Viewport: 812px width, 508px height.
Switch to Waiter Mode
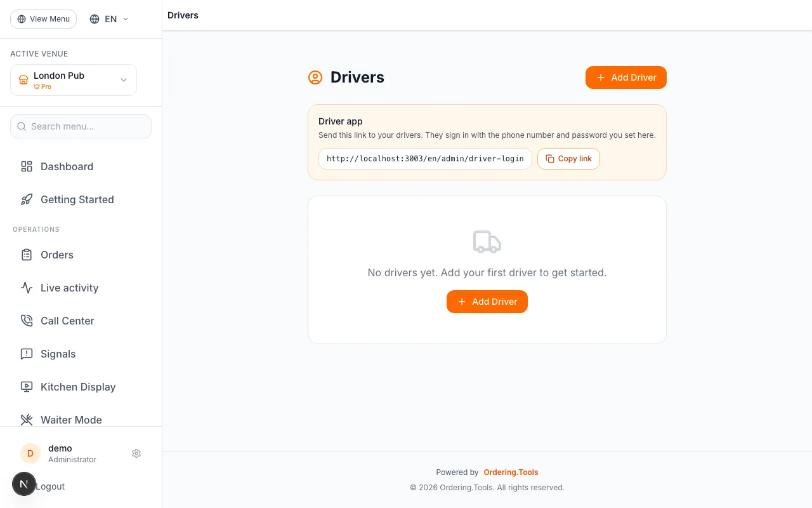(x=81, y=420)
